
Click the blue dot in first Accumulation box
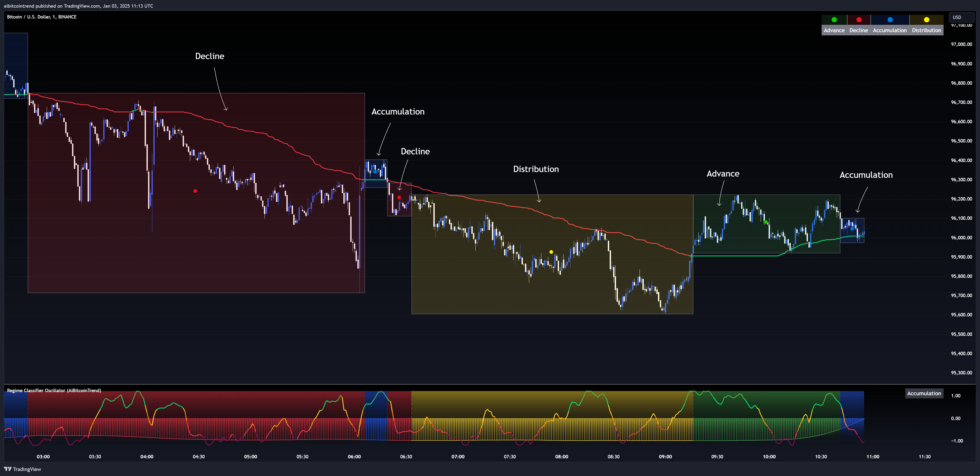coord(375,172)
